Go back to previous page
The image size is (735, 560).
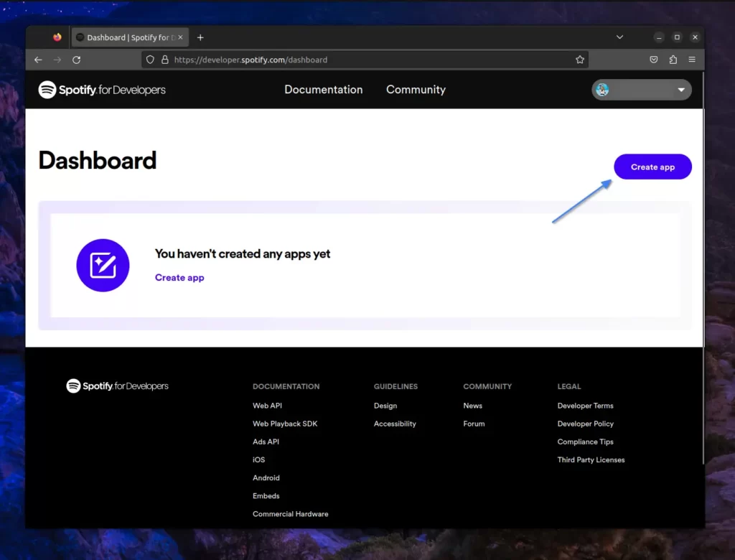(x=39, y=60)
